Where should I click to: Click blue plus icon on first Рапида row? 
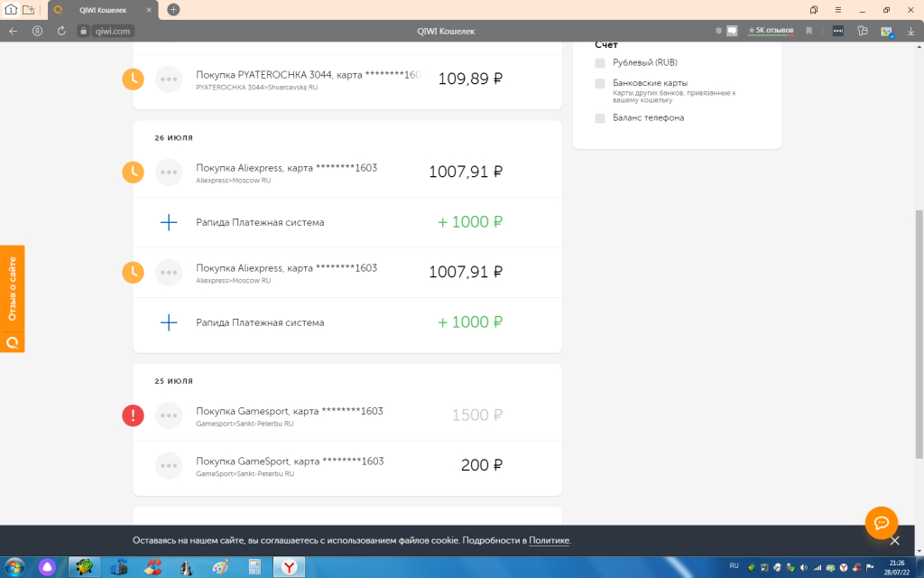(x=169, y=222)
